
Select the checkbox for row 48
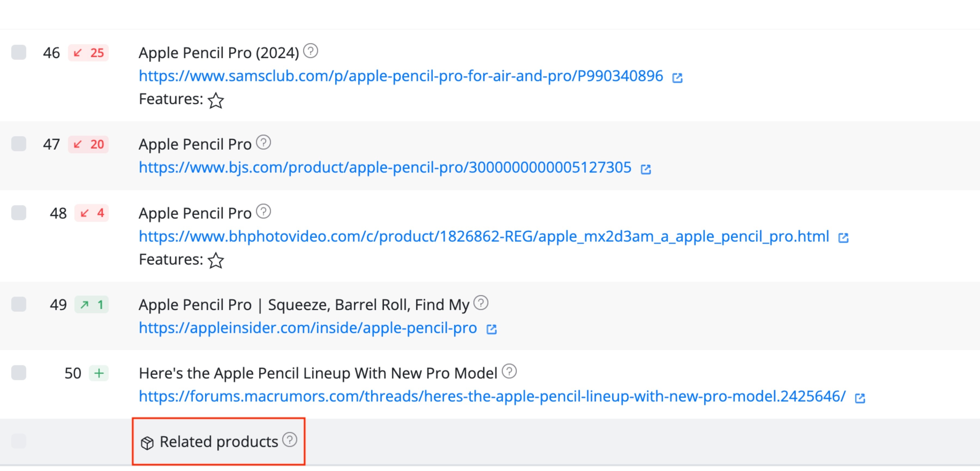point(19,213)
